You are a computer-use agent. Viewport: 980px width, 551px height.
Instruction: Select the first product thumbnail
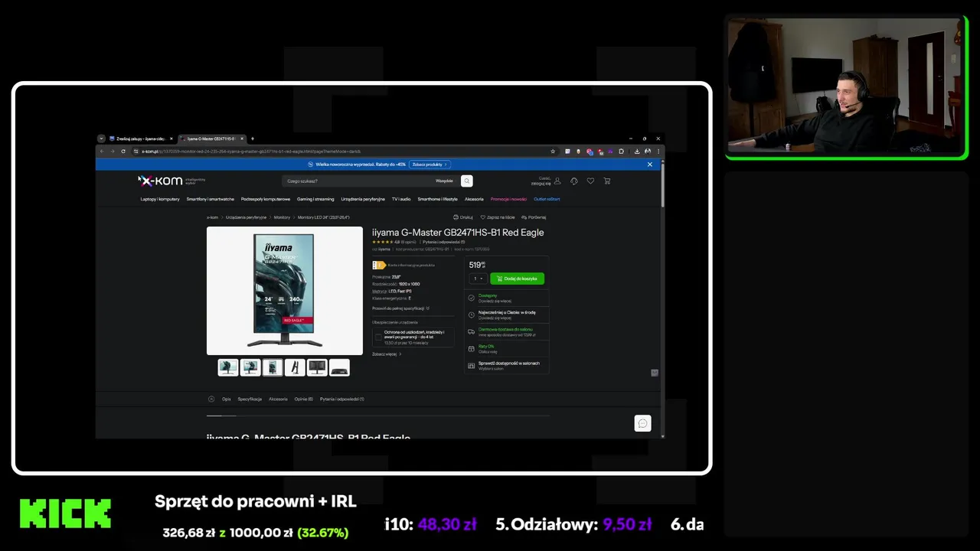[x=228, y=367]
